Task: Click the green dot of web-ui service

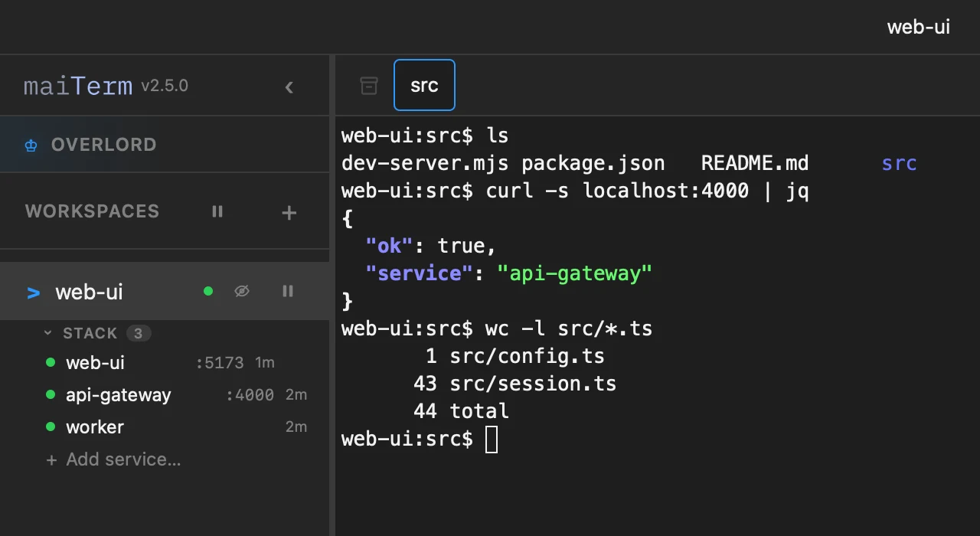Action: [51, 363]
